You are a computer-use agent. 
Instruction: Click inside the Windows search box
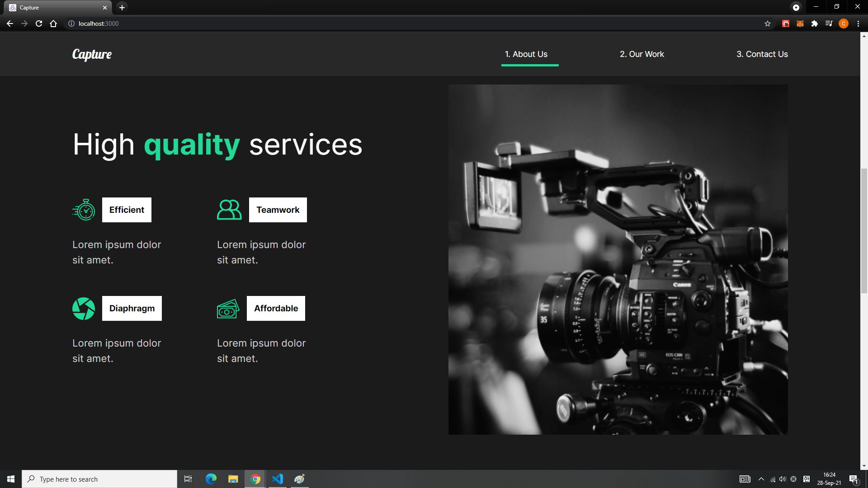(99, 479)
